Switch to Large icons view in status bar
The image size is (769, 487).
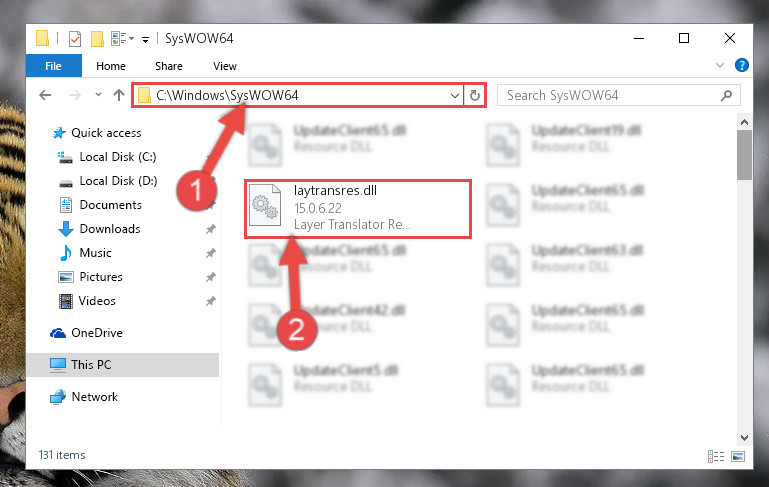tap(738, 456)
